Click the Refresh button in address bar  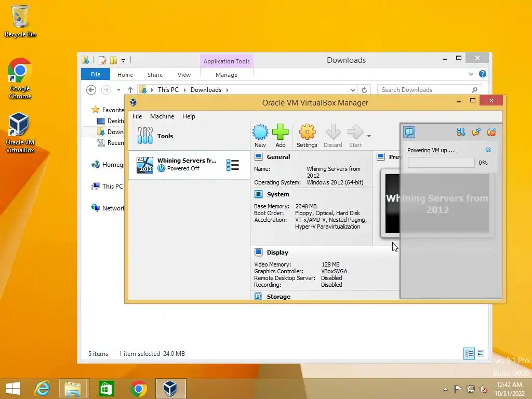tap(364, 90)
